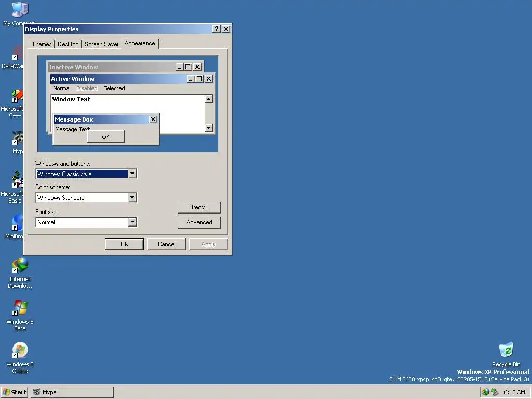This screenshot has height=399, width=532.
Task: Click the Message Box preview close icon
Action: click(153, 119)
